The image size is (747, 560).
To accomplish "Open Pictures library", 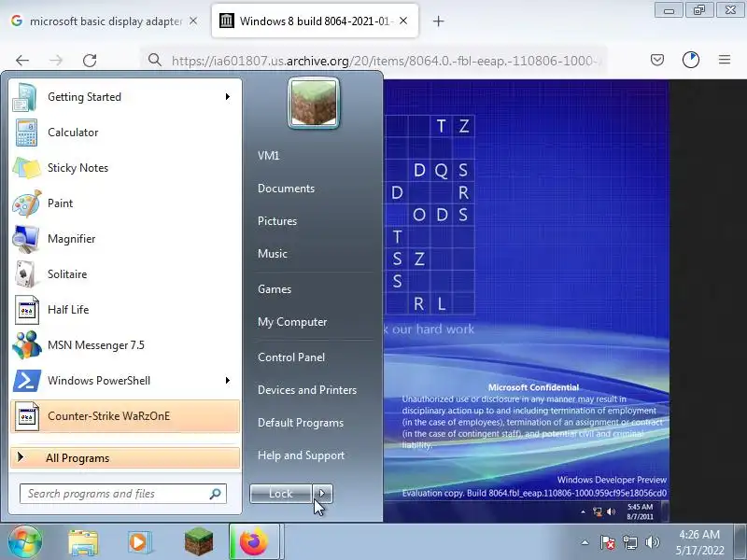I will [277, 221].
